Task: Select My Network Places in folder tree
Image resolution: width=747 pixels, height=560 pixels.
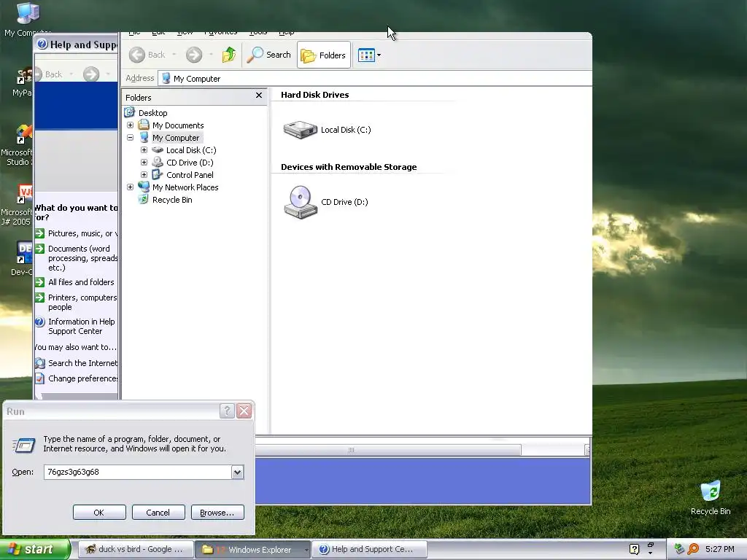Action: (185, 187)
